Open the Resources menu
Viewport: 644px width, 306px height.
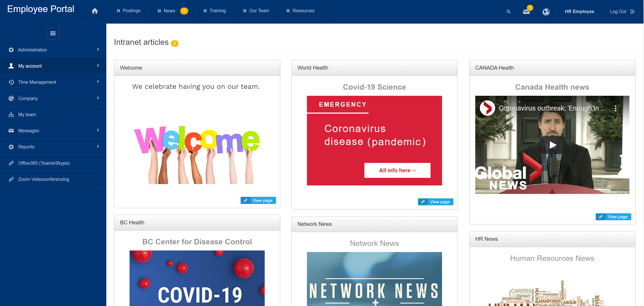(x=300, y=11)
